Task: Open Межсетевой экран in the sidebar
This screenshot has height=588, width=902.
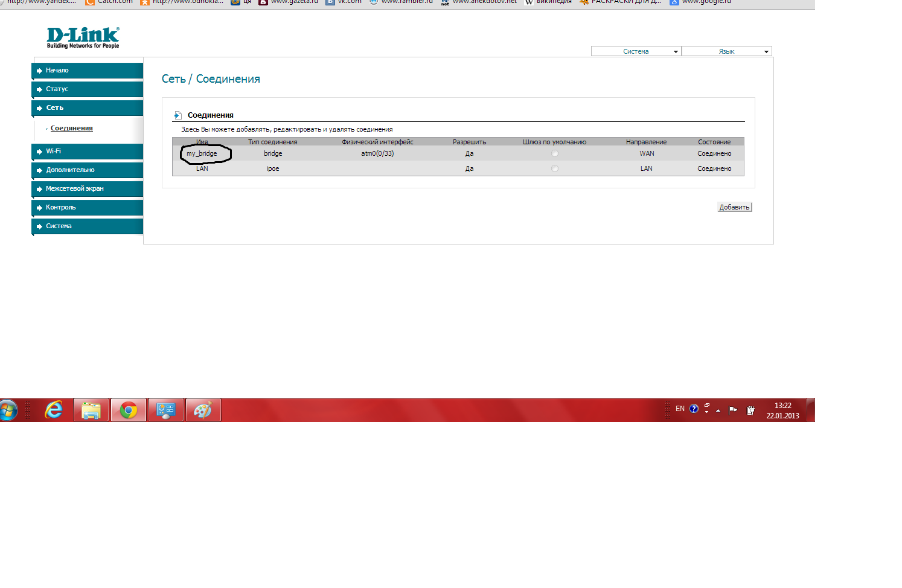Action: (88, 189)
